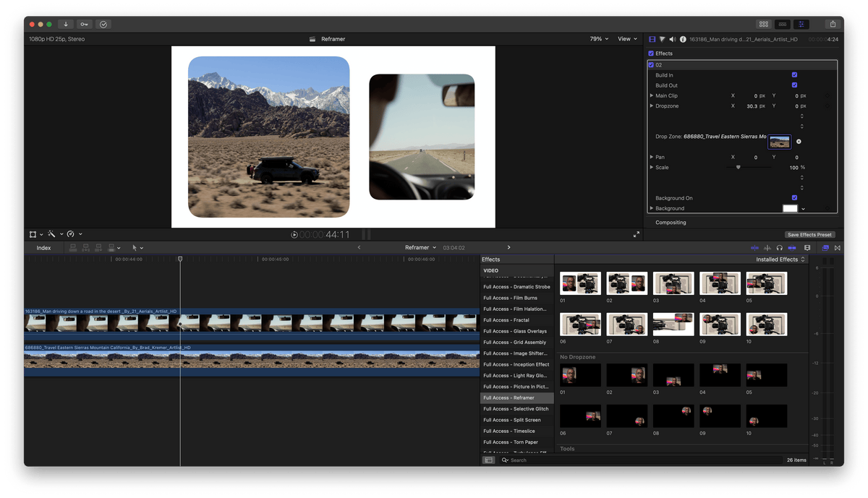Open the Transitions browser bowtie icon
Image resolution: width=868 pixels, height=498 pixels.
pyautogui.click(x=838, y=248)
